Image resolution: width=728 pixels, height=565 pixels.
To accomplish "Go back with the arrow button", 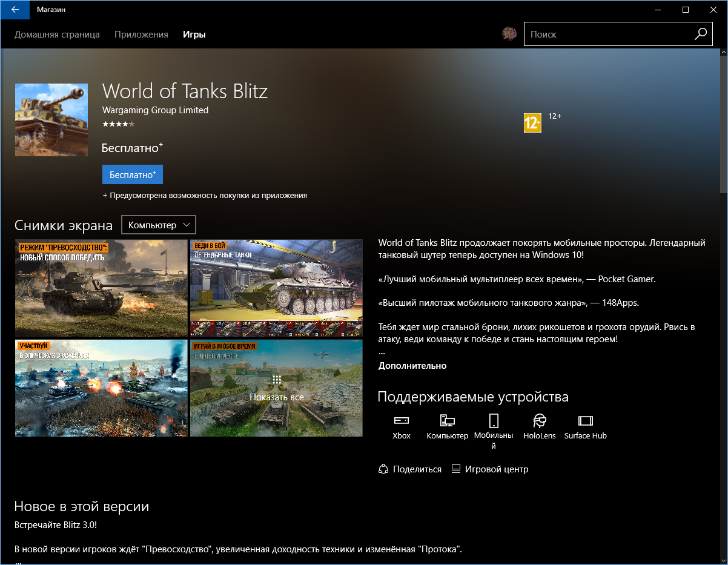I will [15, 10].
